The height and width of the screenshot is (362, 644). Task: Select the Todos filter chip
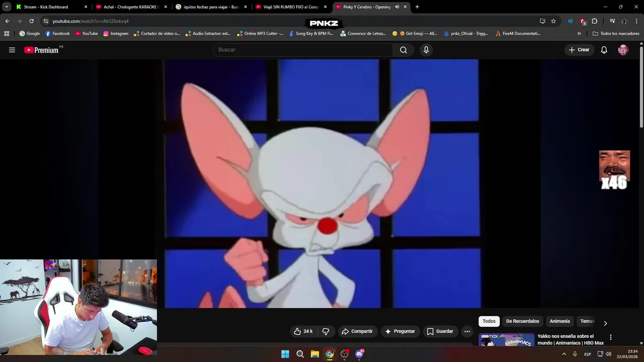point(489,321)
